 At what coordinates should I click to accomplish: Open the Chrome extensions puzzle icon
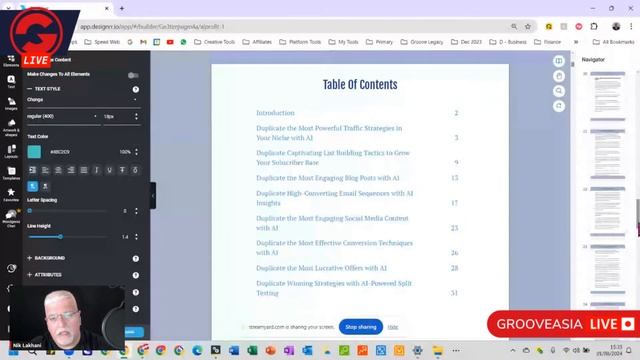[594, 27]
